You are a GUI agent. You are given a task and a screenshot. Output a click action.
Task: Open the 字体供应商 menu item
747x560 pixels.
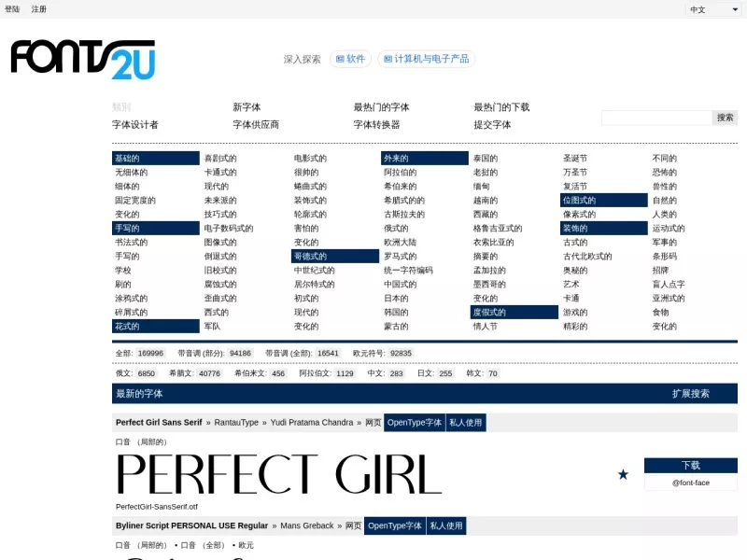256,125
